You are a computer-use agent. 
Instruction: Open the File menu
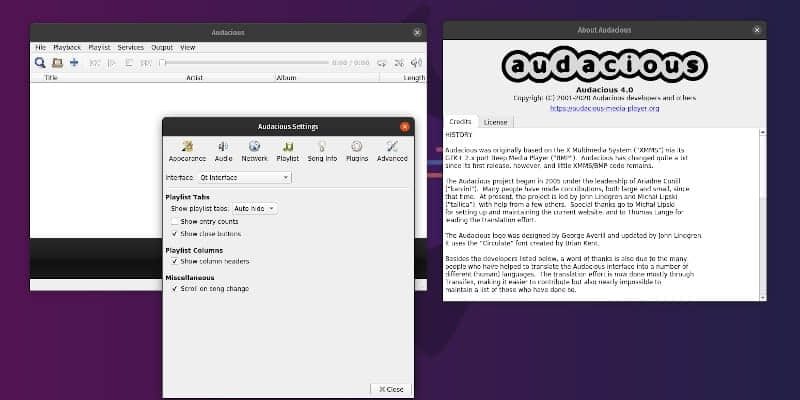[40, 47]
